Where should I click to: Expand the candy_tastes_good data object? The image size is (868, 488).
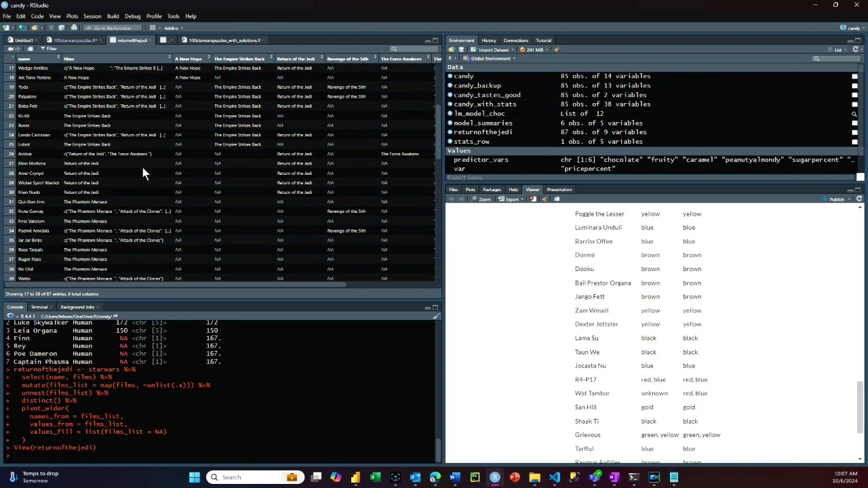point(450,95)
